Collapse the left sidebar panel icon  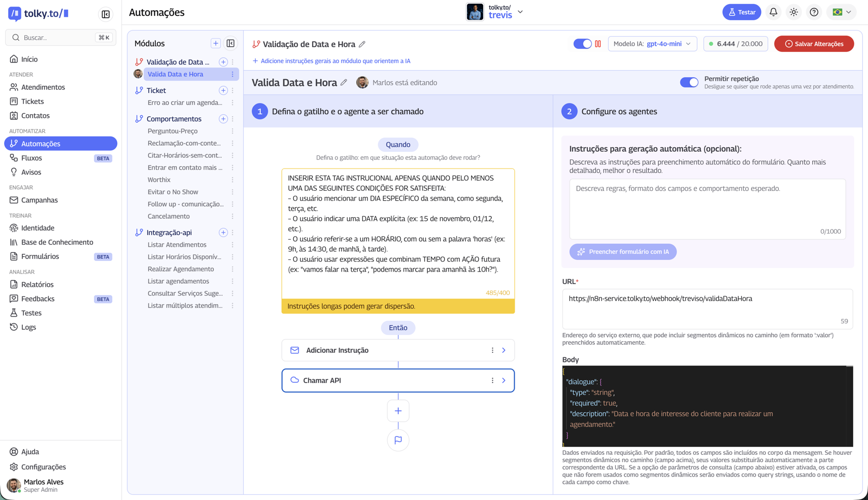tap(106, 14)
